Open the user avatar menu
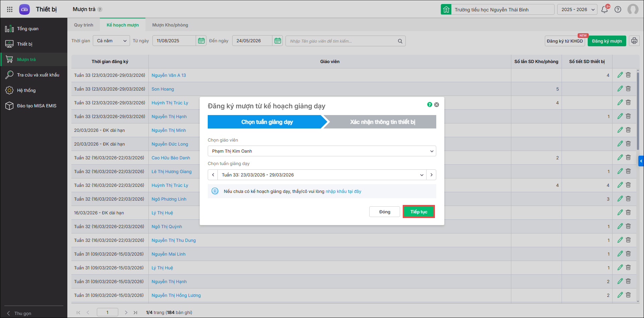The height and width of the screenshot is (318, 644). point(633,9)
